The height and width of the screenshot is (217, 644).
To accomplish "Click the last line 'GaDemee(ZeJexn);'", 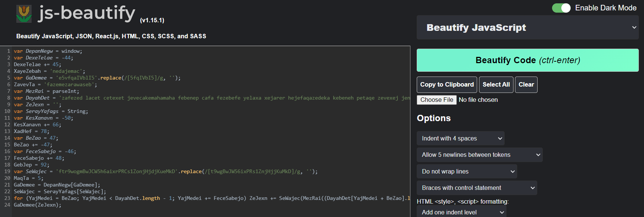I will click(37, 205).
